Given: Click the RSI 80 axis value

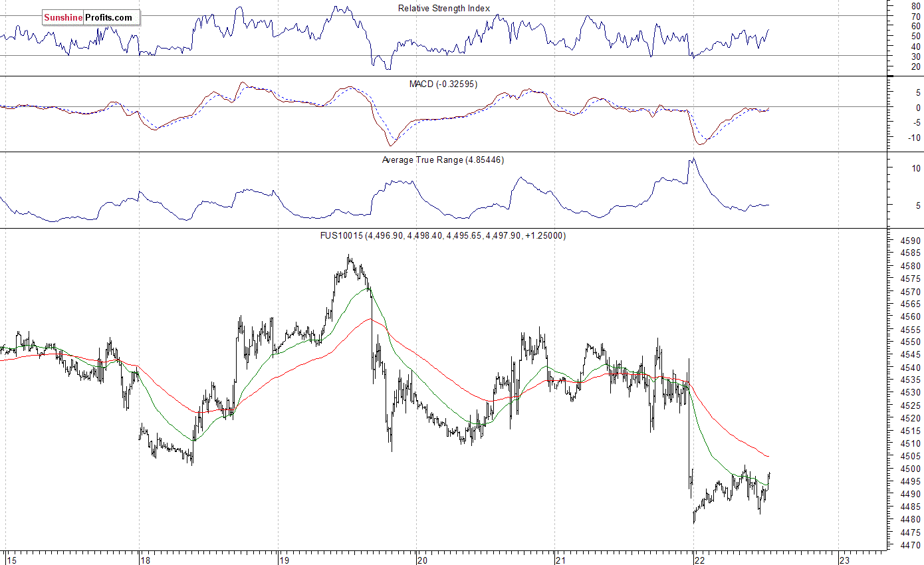Looking at the screenshot, I should pos(915,7).
